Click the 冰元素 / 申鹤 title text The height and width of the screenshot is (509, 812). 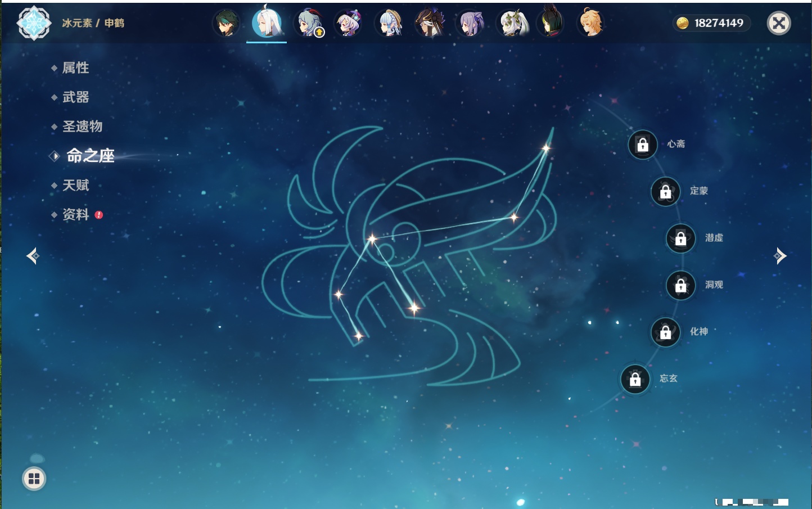(93, 23)
